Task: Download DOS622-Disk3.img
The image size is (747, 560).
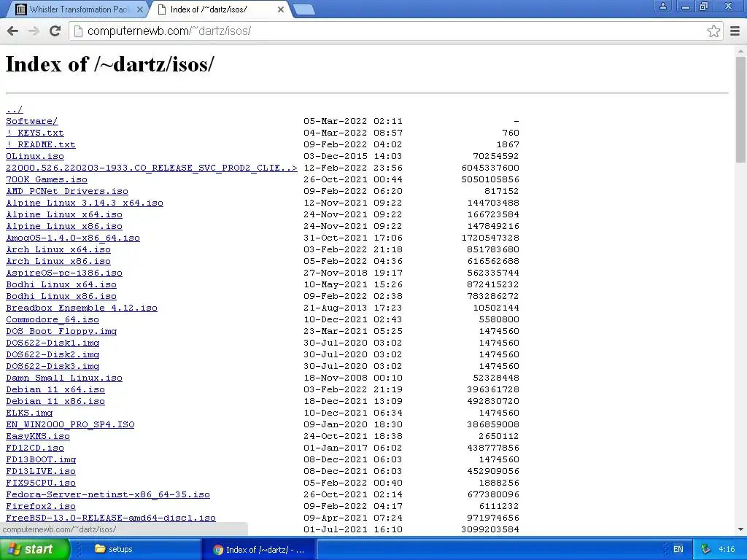Action: tap(53, 366)
